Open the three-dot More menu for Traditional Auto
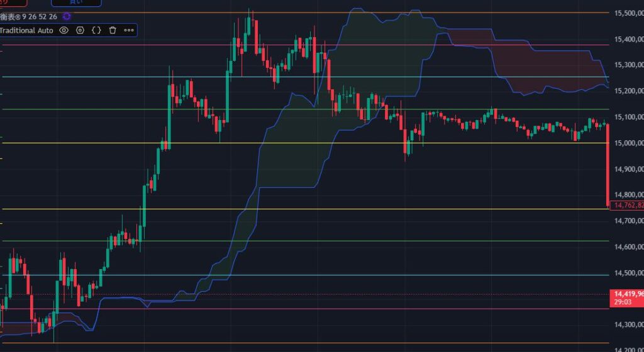Viewport: 644px width, 352px height. click(x=129, y=30)
